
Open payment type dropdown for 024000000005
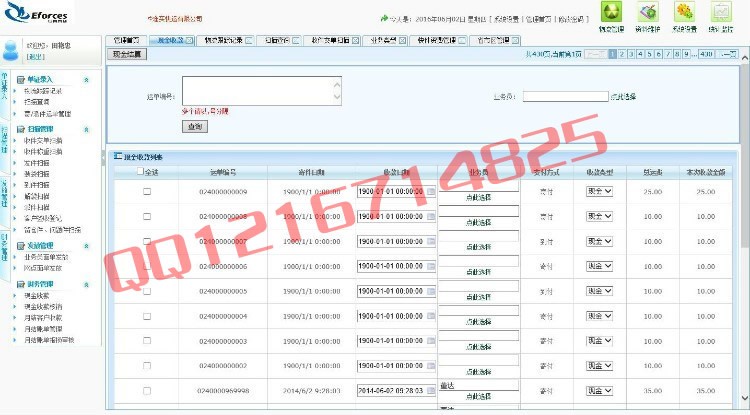point(599,291)
